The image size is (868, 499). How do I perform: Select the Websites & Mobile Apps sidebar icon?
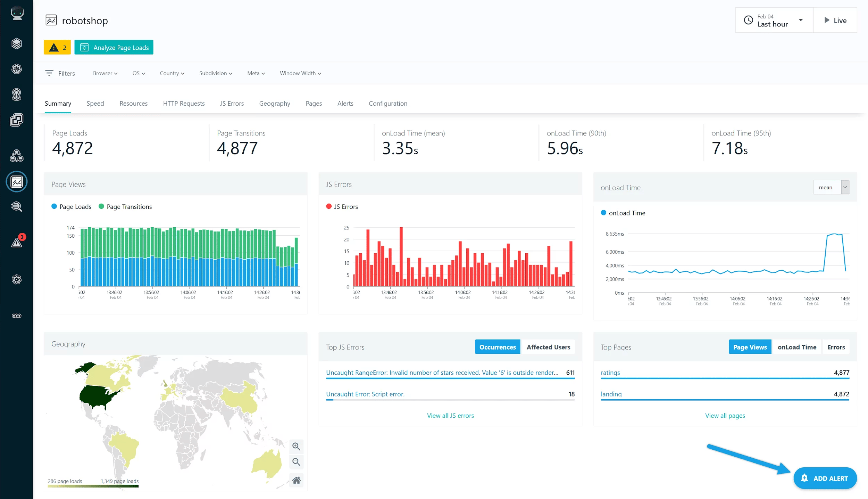point(16,182)
